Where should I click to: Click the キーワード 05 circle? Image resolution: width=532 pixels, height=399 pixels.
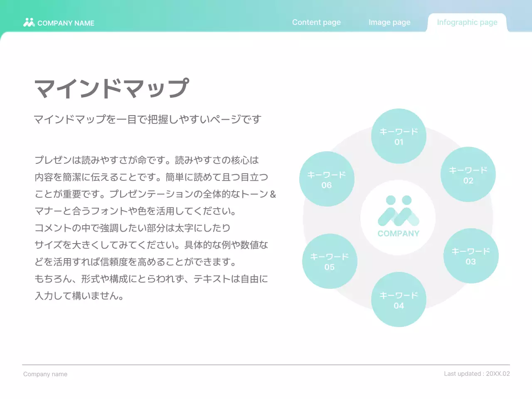[x=330, y=261]
